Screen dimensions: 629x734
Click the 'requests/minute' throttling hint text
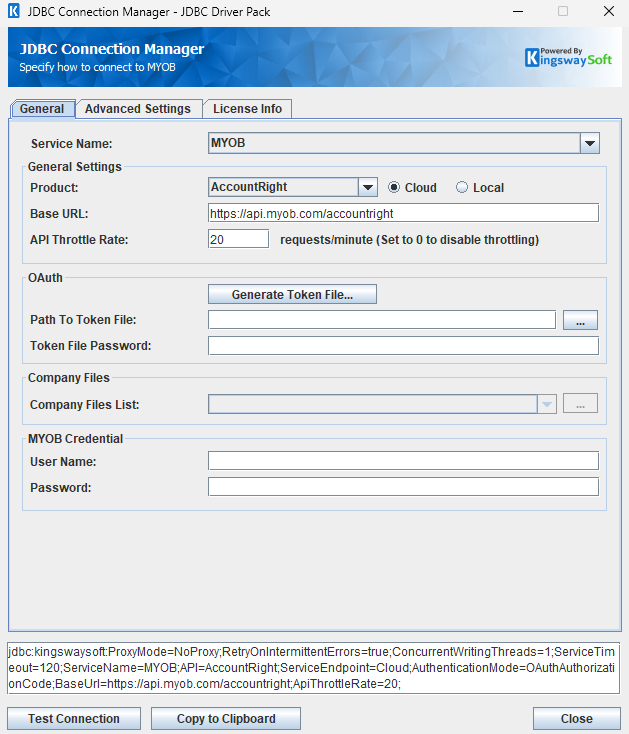[410, 240]
